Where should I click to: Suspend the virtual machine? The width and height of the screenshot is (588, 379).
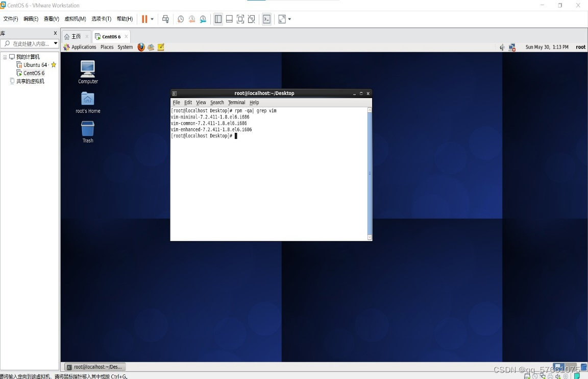pos(145,19)
